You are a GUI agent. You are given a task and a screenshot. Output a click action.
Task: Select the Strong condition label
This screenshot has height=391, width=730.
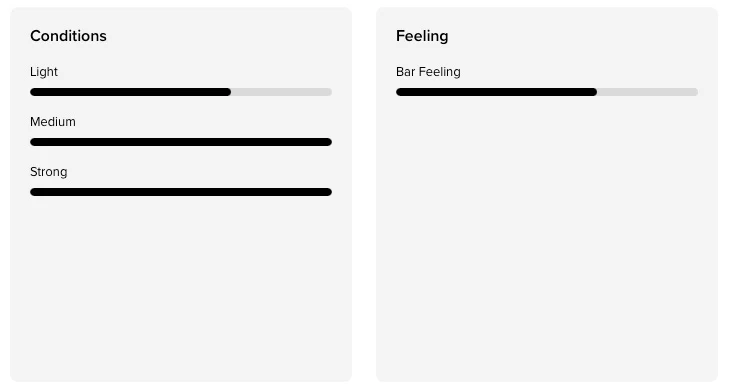pos(48,172)
